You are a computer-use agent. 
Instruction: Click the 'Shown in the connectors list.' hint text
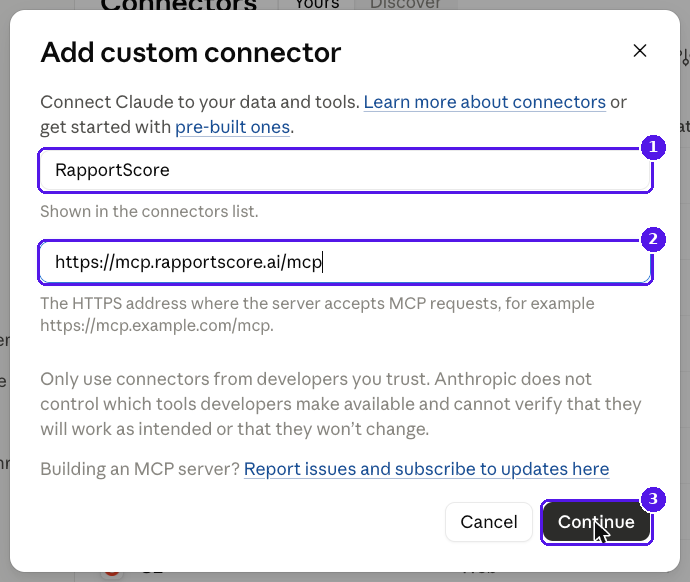pyautogui.click(x=149, y=212)
